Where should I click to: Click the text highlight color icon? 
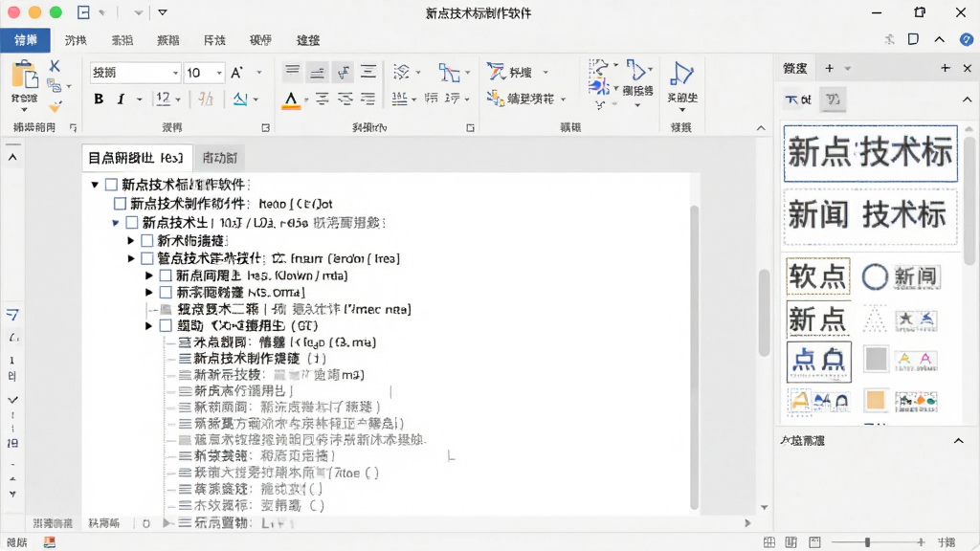(240, 99)
